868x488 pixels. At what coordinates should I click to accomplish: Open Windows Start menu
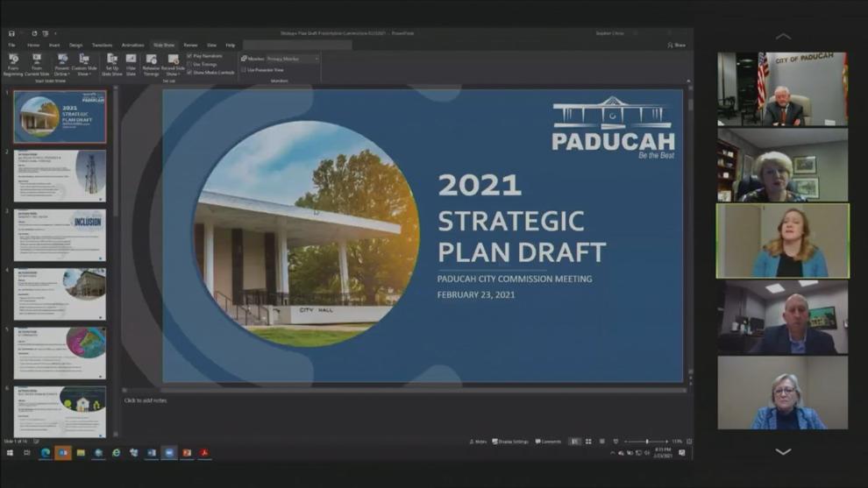pyautogui.click(x=10, y=453)
